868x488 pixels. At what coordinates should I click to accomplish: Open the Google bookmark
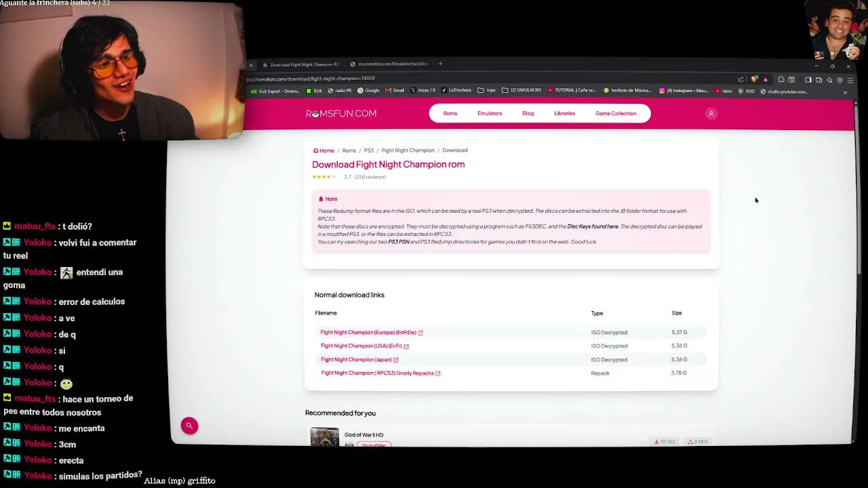[369, 91]
